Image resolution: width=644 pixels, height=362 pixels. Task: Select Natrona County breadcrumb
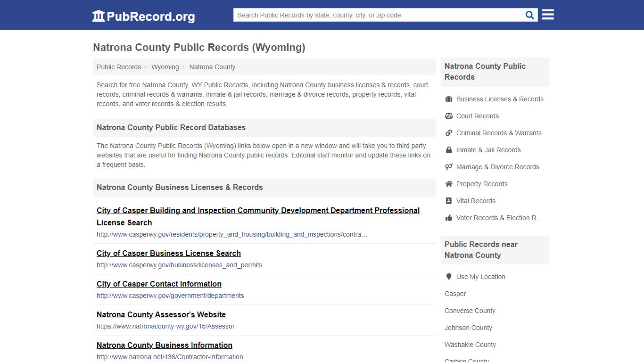(212, 67)
